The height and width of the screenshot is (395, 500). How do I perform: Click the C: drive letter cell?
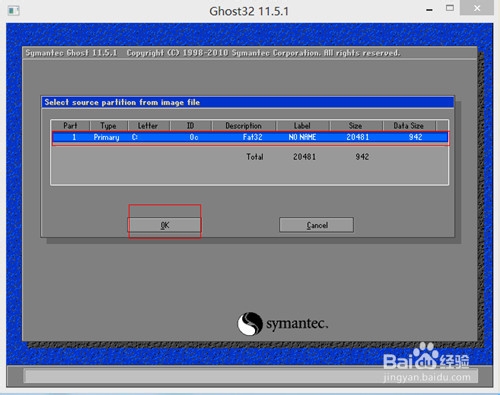pyautogui.click(x=135, y=137)
